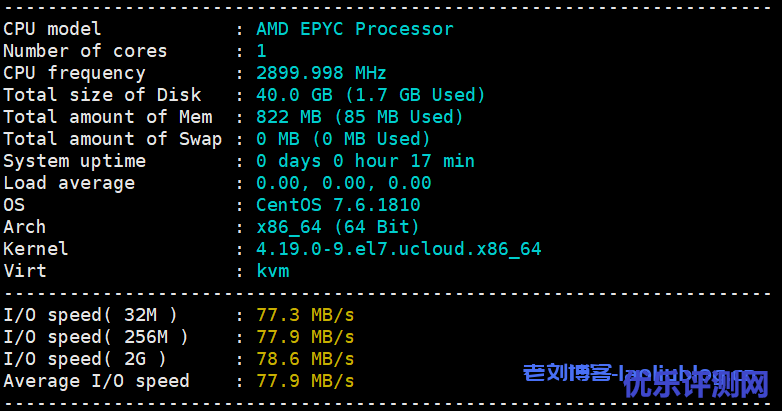
Task: Click the 77.3 MB/s speed value
Action: (x=305, y=315)
